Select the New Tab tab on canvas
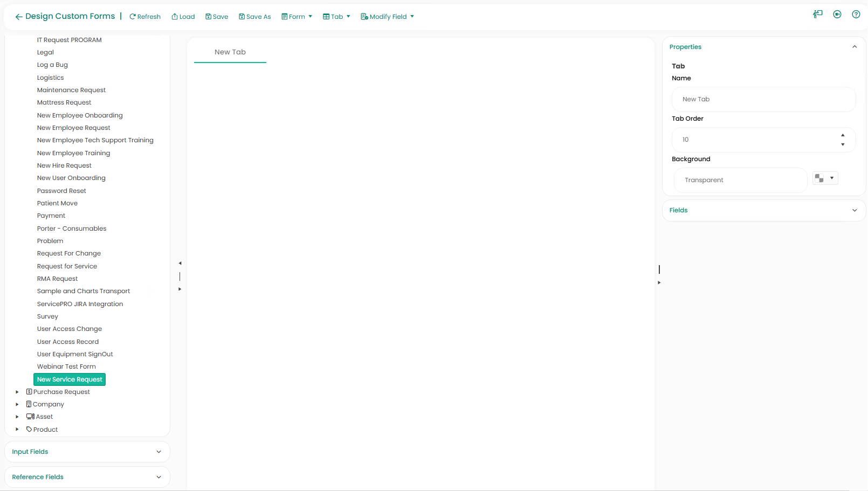 pyautogui.click(x=230, y=52)
